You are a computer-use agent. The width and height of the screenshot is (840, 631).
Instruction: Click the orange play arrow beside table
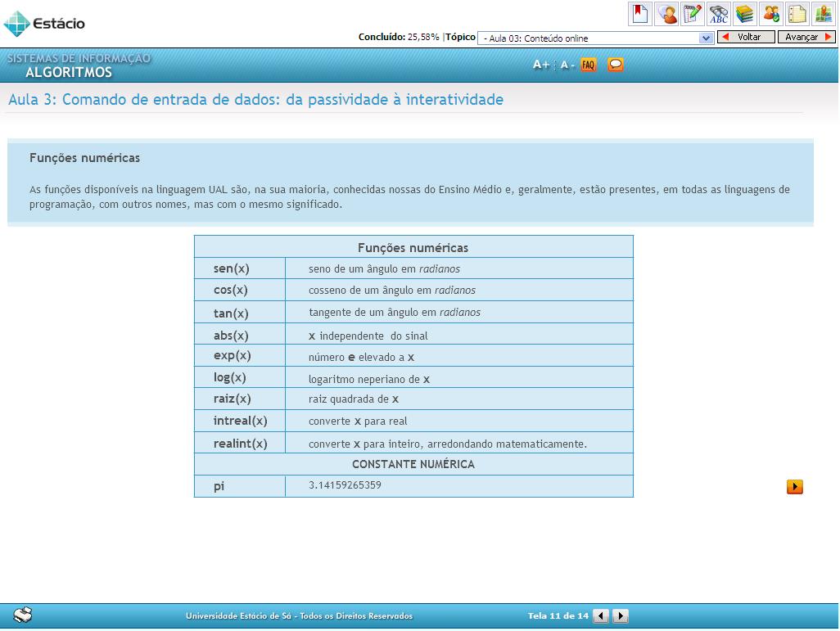coord(794,487)
